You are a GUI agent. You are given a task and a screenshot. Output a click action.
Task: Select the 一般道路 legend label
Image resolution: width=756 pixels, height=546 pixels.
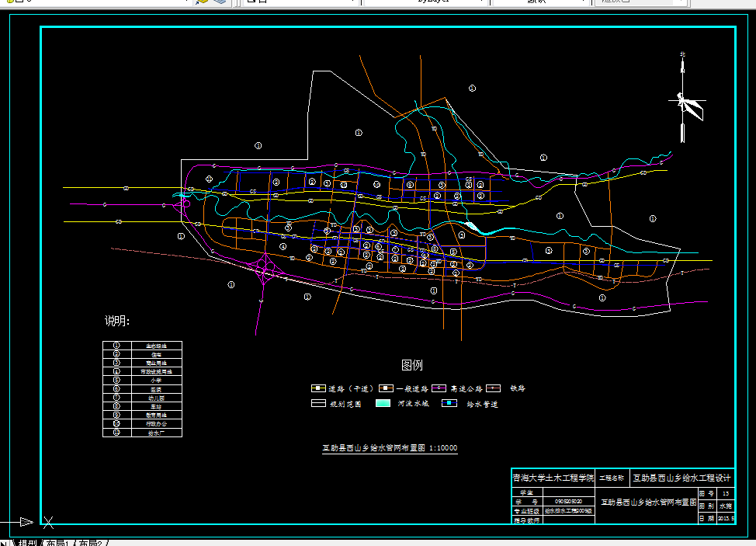413,389
